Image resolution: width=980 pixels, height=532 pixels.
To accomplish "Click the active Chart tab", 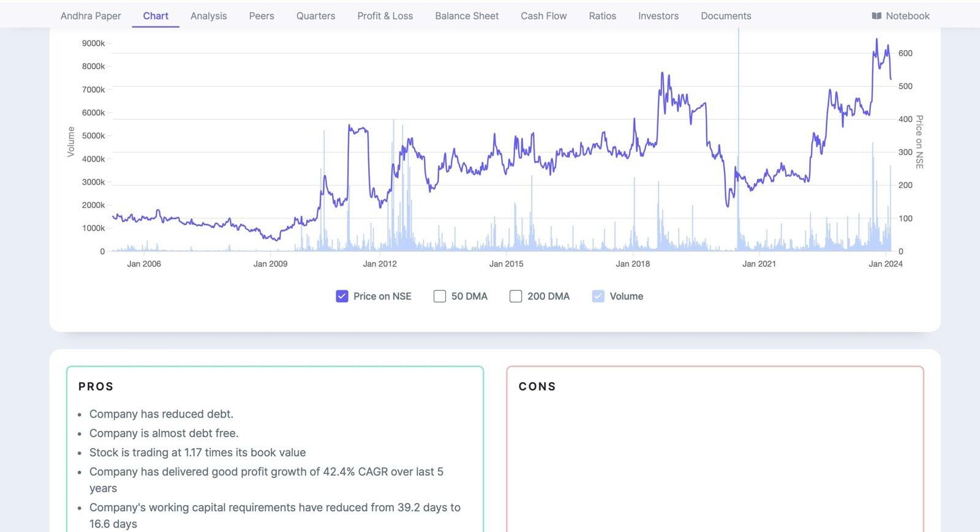I will pyautogui.click(x=156, y=16).
